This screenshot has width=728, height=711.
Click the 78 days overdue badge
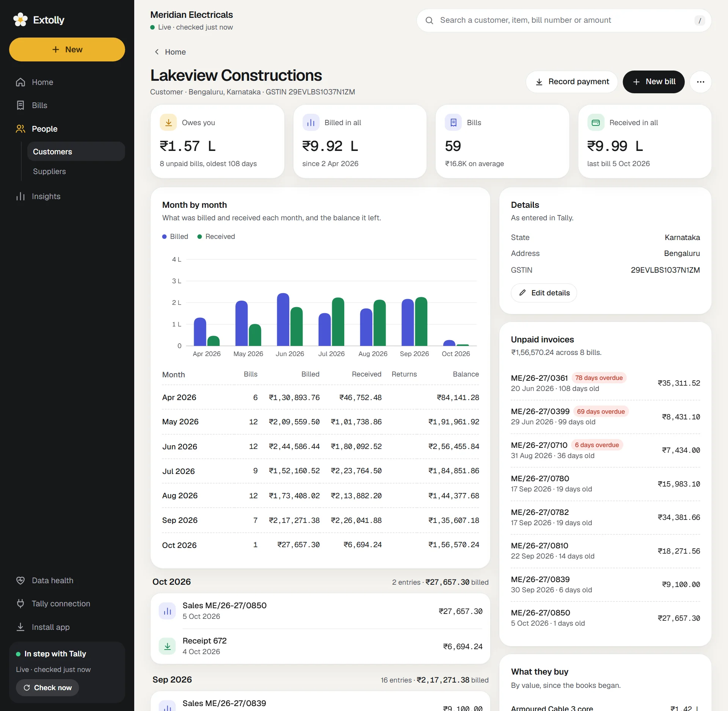[x=599, y=378]
